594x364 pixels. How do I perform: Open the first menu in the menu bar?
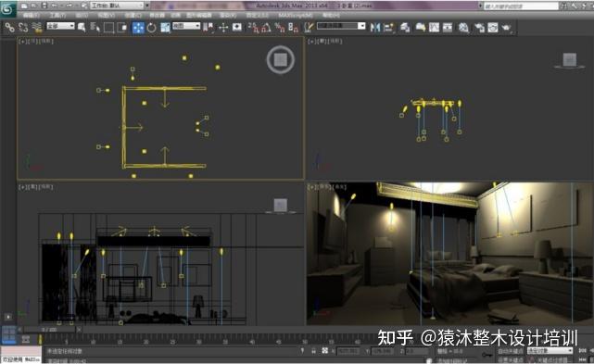(x=32, y=15)
